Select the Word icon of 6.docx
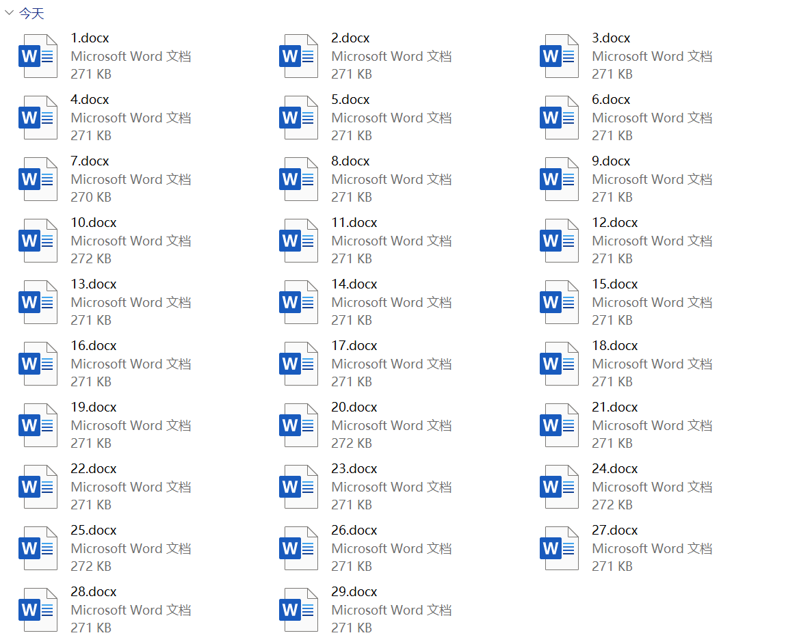Screen dimensions: 812x644 click(x=559, y=118)
